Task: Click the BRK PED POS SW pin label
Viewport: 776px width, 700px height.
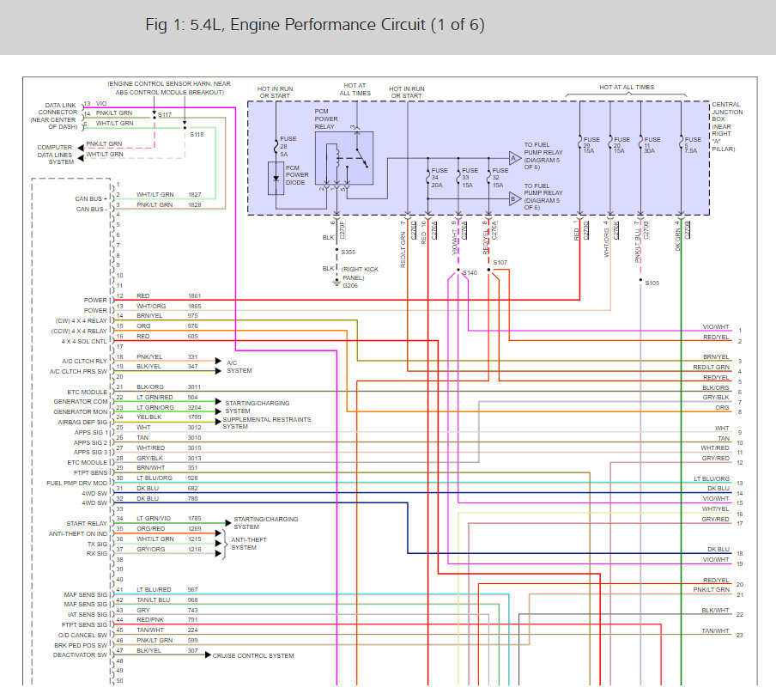Action: tap(81, 646)
